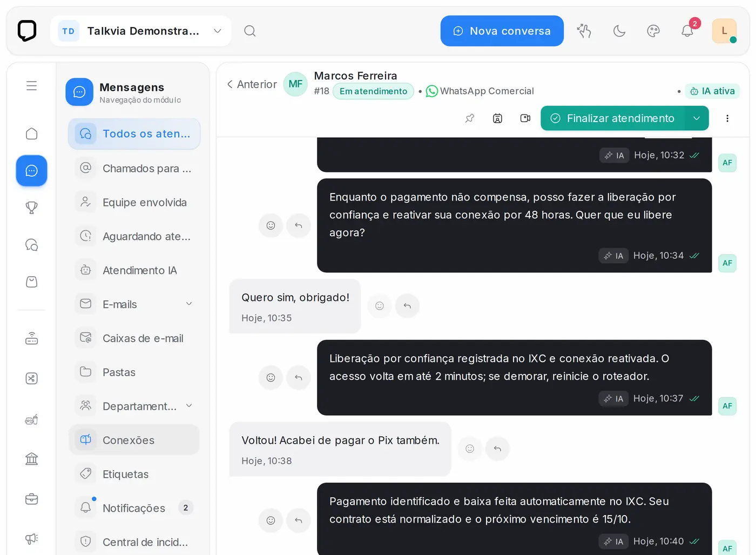Reply to the 'Liberação por confiança' message
Image resolution: width=756 pixels, height=555 pixels.
pos(298,377)
